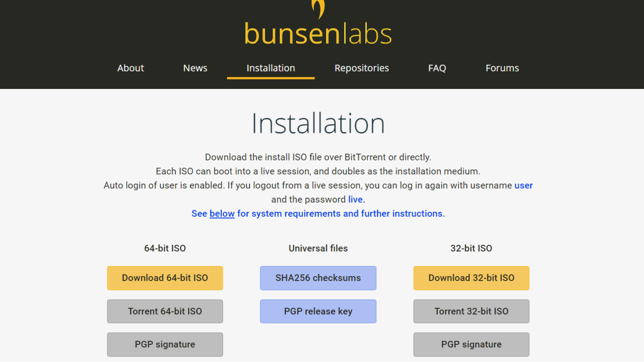Go to the News section
The height and width of the screenshot is (362, 644).
[195, 68]
